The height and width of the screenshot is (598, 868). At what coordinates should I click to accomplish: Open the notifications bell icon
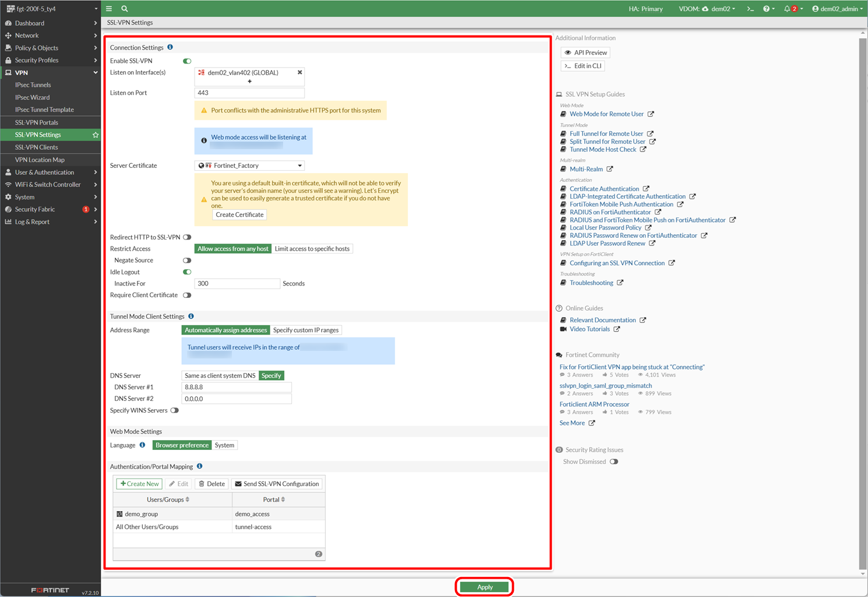point(787,9)
